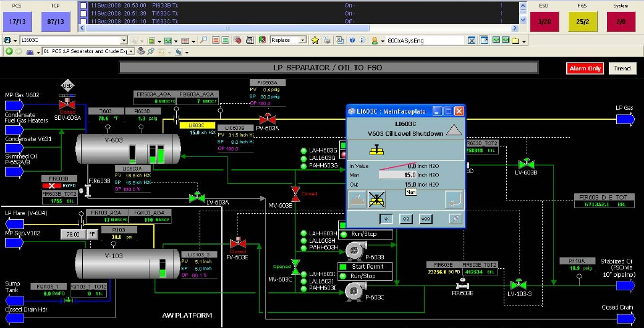The image size is (644, 328).
Task: Click the blue question mark help icon
Action: [x=352, y=40]
